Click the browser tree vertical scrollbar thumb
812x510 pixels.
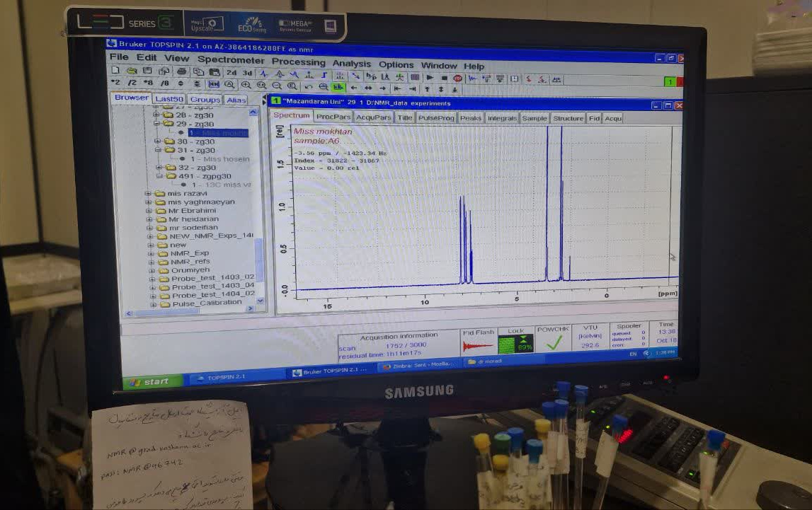pyautogui.click(x=259, y=261)
